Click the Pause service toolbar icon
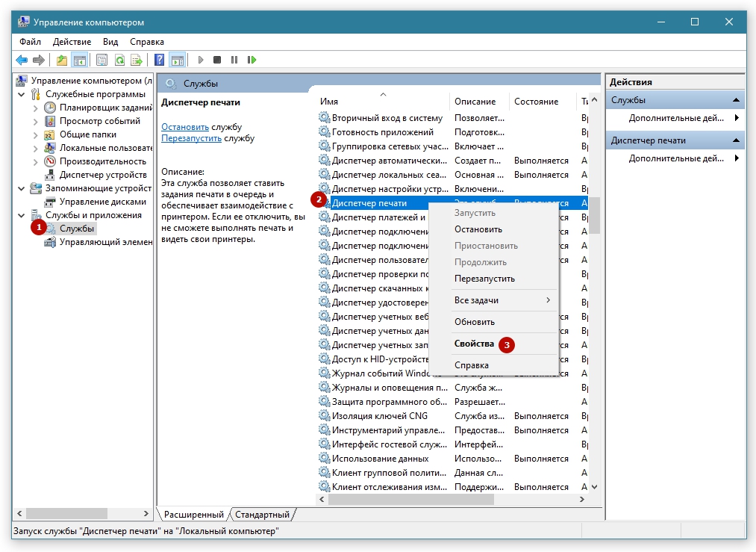The height and width of the screenshot is (552, 756). [234, 60]
